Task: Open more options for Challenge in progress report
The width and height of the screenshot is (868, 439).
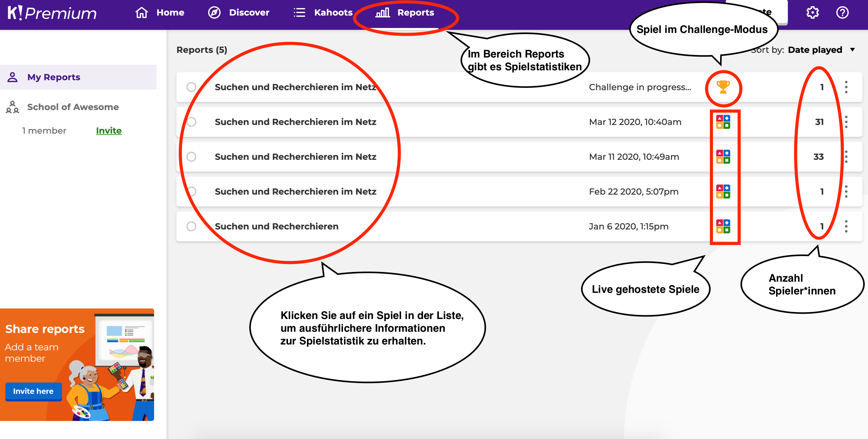Action: tap(846, 87)
